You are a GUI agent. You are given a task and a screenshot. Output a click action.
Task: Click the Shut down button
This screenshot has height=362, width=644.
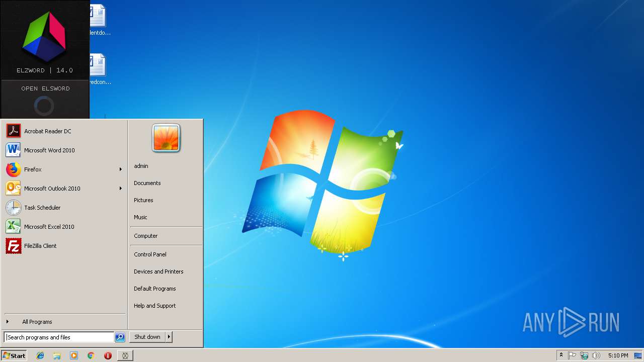coord(147,337)
